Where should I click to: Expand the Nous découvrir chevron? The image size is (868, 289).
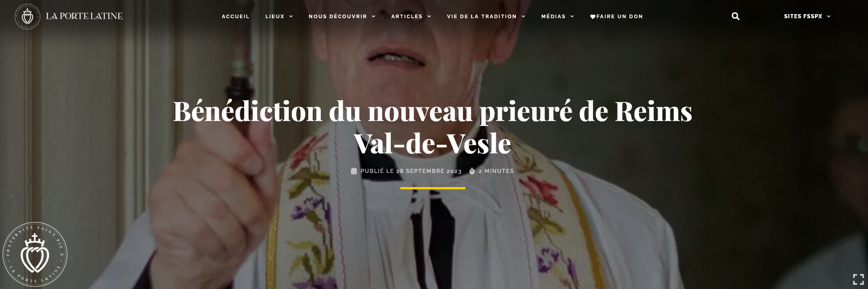point(374,16)
